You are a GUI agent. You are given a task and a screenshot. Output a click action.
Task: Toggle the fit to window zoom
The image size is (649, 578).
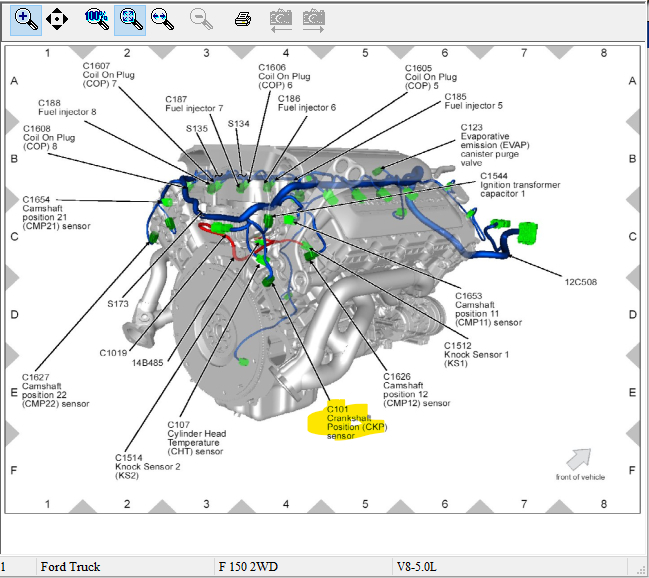[130, 20]
